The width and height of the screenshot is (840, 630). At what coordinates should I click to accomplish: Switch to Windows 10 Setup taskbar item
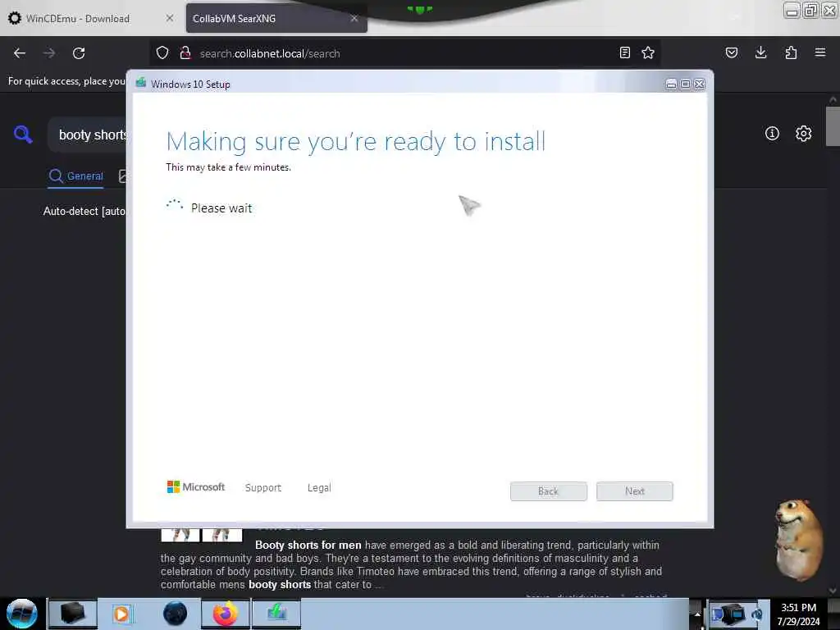tap(276, 614)
